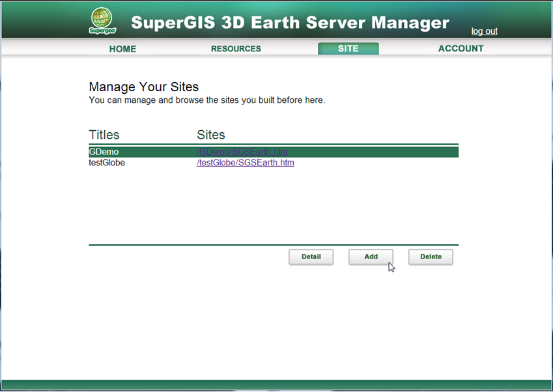Switch to the ACCOUNT tab
The height and width of the screenshot is (392, 553).
pos(461,49)
